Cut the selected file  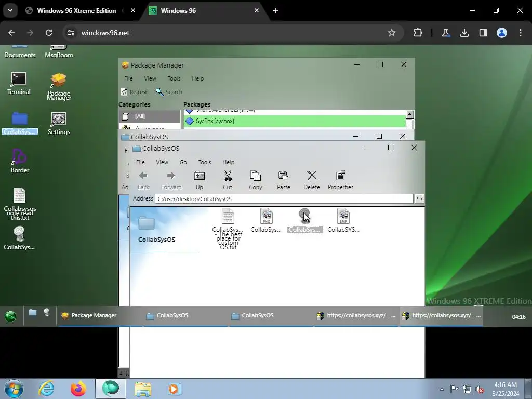pyautogui.click(x=228, y=180)
